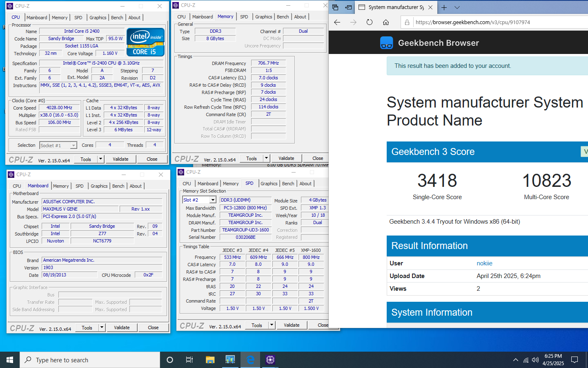Open a new browser tab with plus
The image size is (588, 368).
point(444,7)
